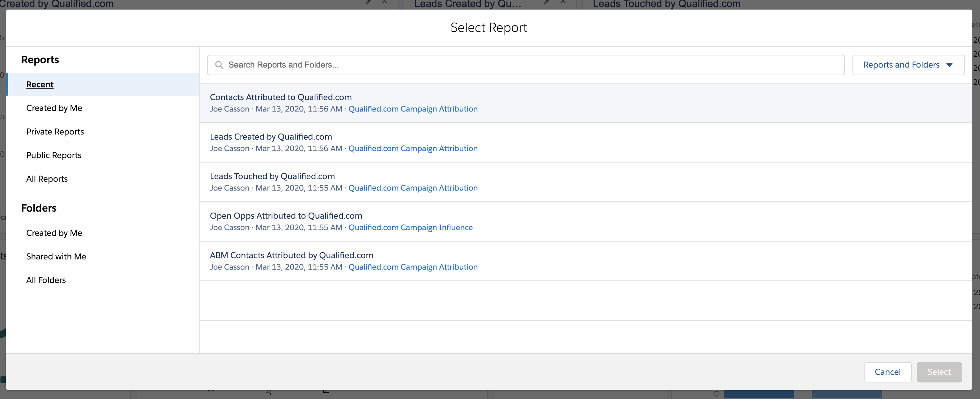Select ABM Contacts Attributed by Qualified.com report
The width and height of the screenshot is (980, 399).
click(x=291, y=255)
